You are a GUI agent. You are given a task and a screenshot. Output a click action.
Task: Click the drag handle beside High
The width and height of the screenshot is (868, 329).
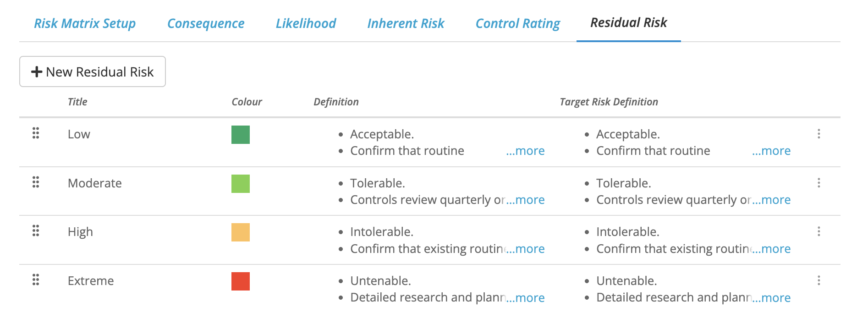pyautogui.click(x=36, y=231)
